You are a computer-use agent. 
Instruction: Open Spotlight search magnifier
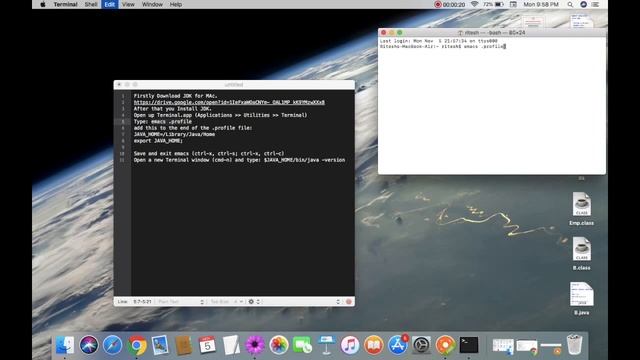pos(570,4)
